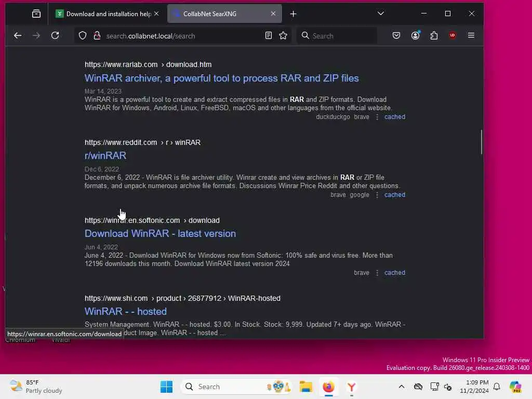Open the Copilot preview taskbar icon

(515, 387)
